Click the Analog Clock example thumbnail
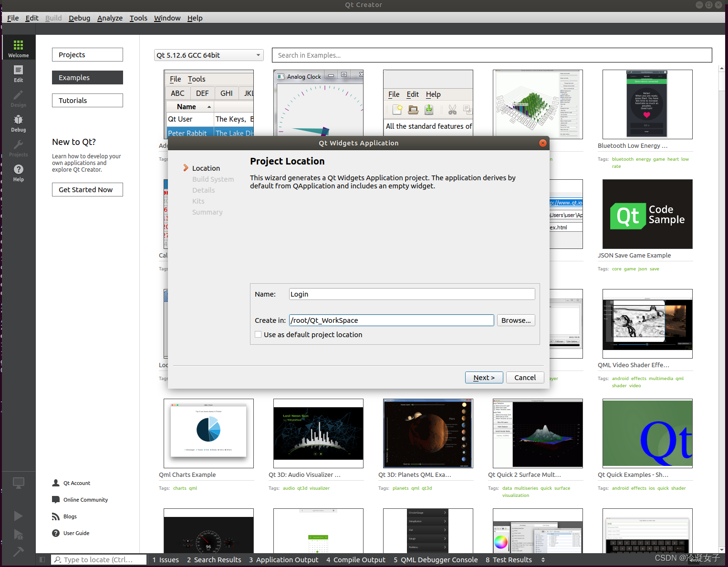Viewport: 728px width, 567px height. click(318, 103)
